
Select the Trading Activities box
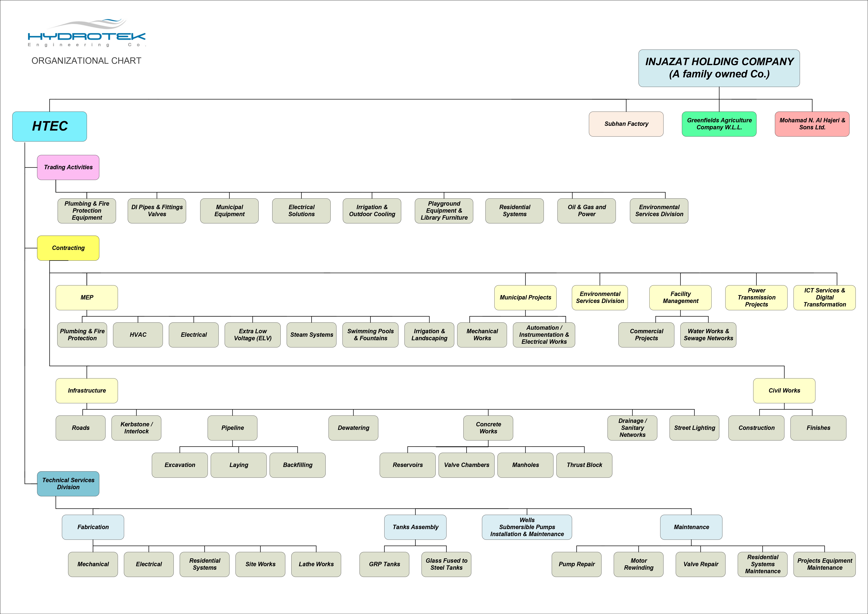pyautogui.click(x=68, y=167)
